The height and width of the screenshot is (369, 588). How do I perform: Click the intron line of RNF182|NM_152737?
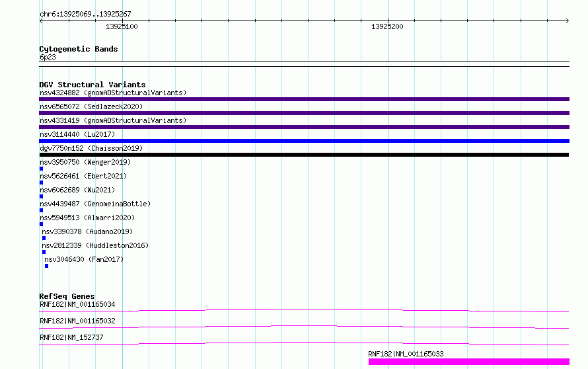pos(304,343)
